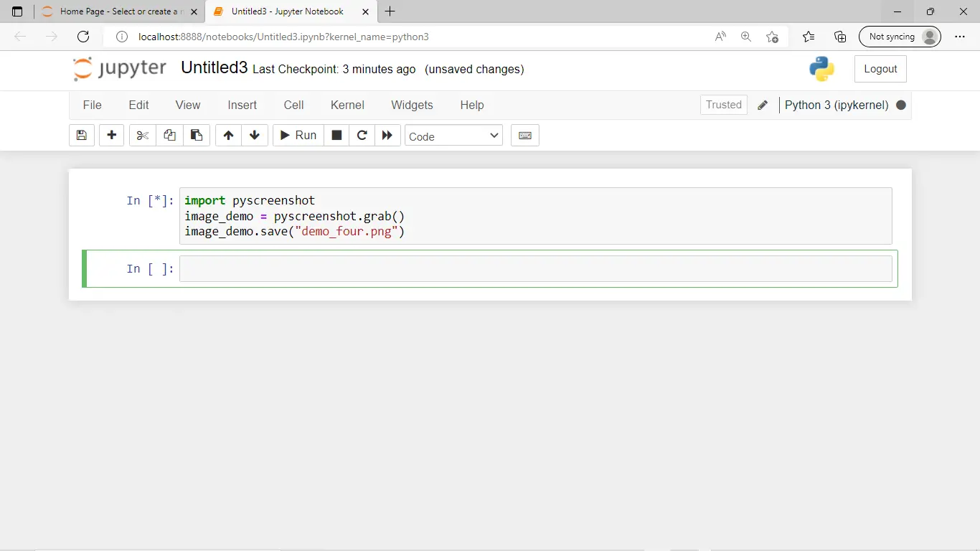The width and height of the screenshot is (980, 551).
Task: Copy the selected cell
Action: point(169,135)
